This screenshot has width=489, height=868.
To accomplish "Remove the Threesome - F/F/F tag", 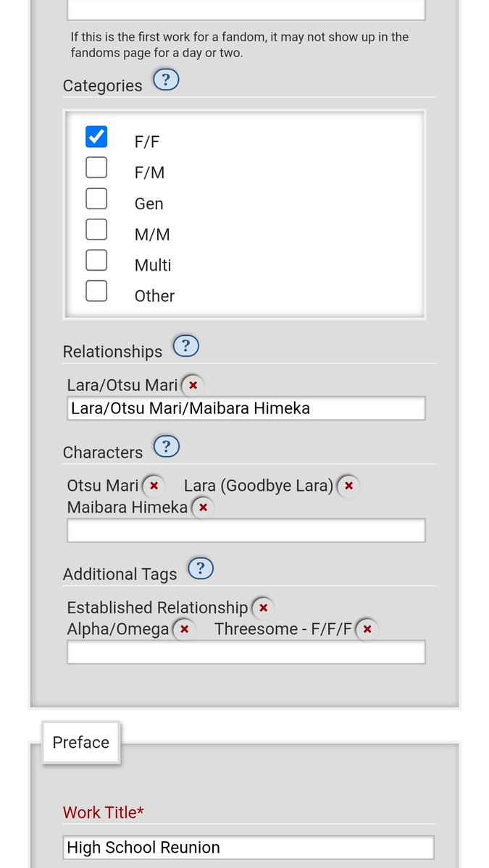I will click(367, 629).
